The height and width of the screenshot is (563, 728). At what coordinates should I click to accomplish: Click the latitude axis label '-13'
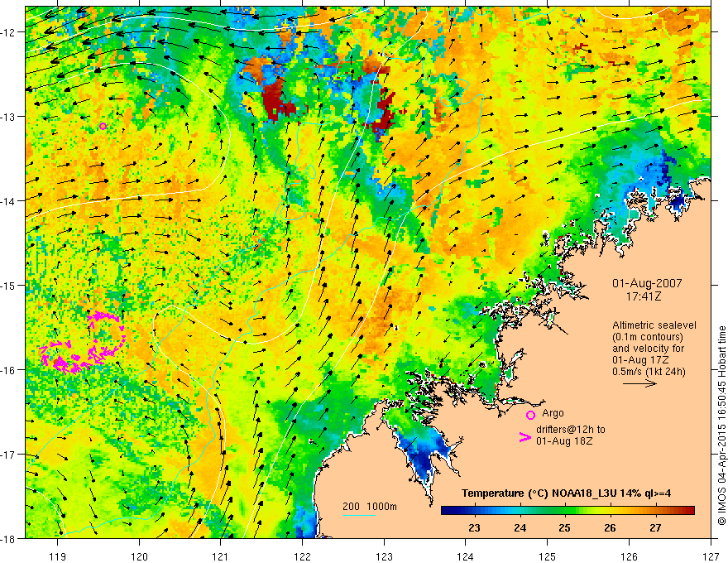9,117
